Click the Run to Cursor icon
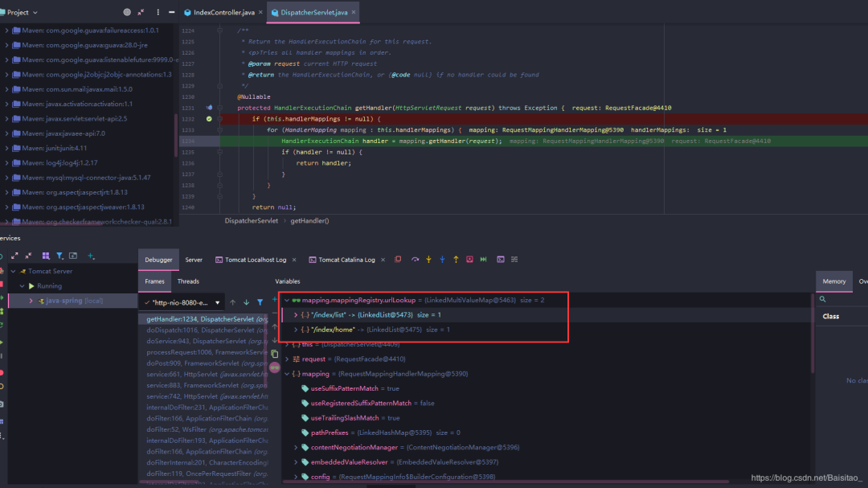868x488 pixels. 483,259
